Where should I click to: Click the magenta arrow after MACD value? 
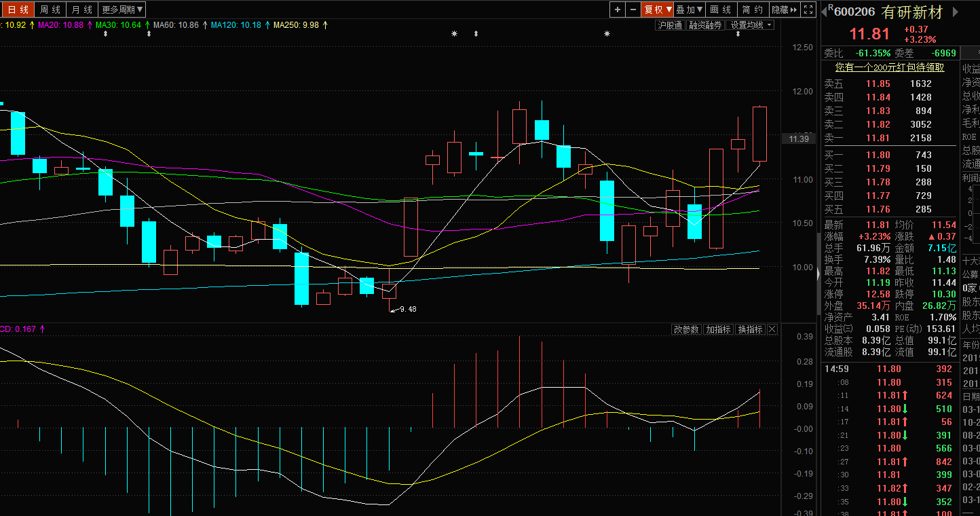click(42, 329)
